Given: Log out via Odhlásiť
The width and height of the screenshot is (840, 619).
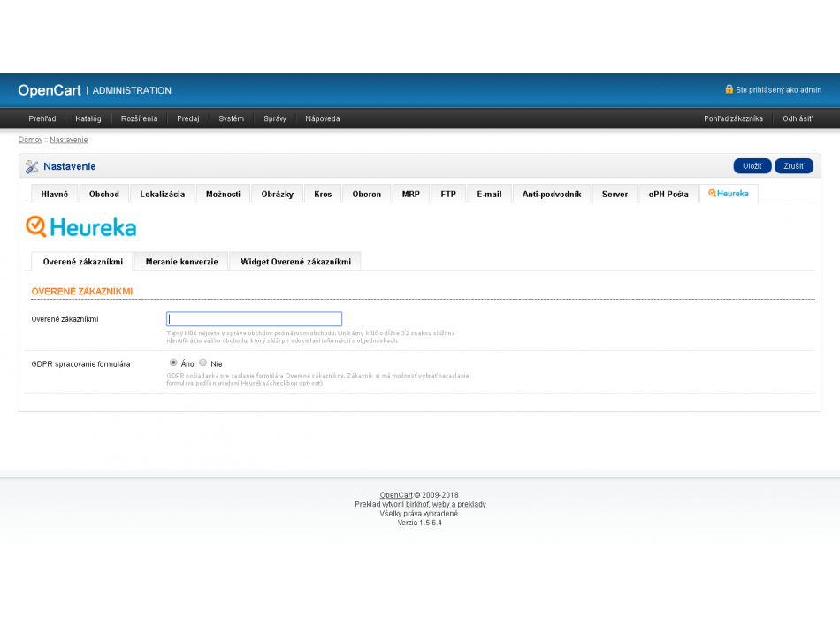Looking at the screenshot, I should click(x=798, y=118).
